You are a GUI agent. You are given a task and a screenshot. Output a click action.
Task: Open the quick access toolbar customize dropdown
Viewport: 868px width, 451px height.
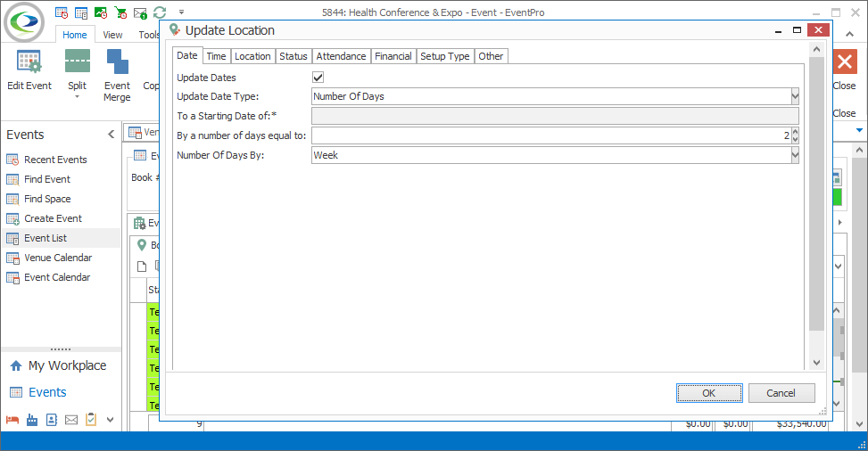[181, 12]
